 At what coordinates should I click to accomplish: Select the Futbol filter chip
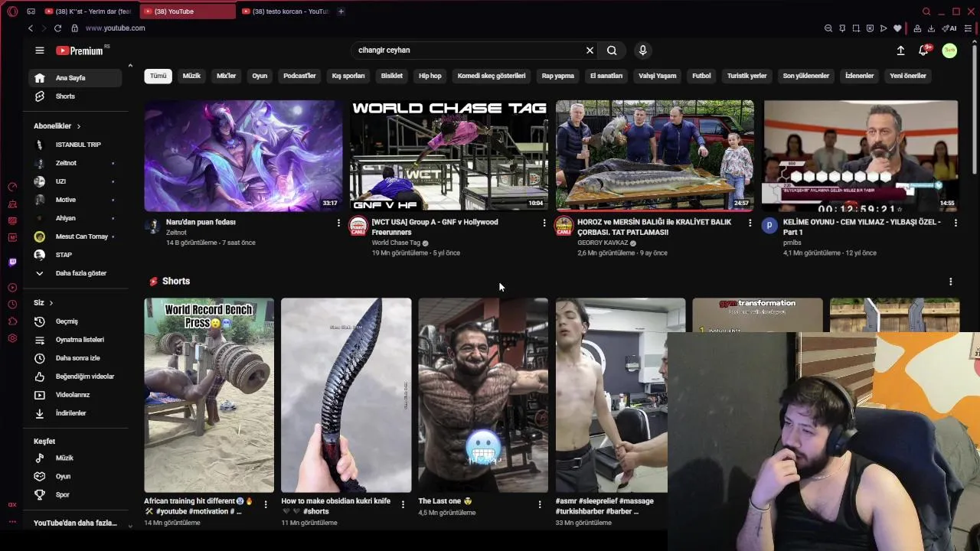701,76
